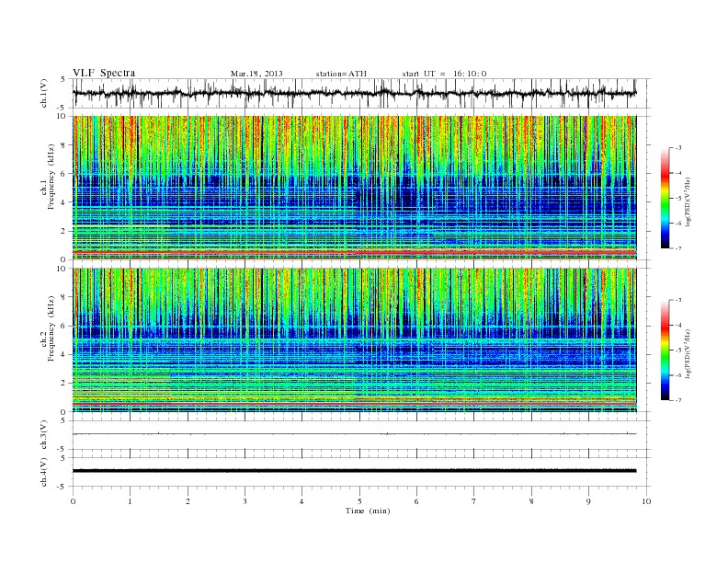Click time axis tick label "8"
The height and width of the screenshot is (563, 728).
(531, 501)
